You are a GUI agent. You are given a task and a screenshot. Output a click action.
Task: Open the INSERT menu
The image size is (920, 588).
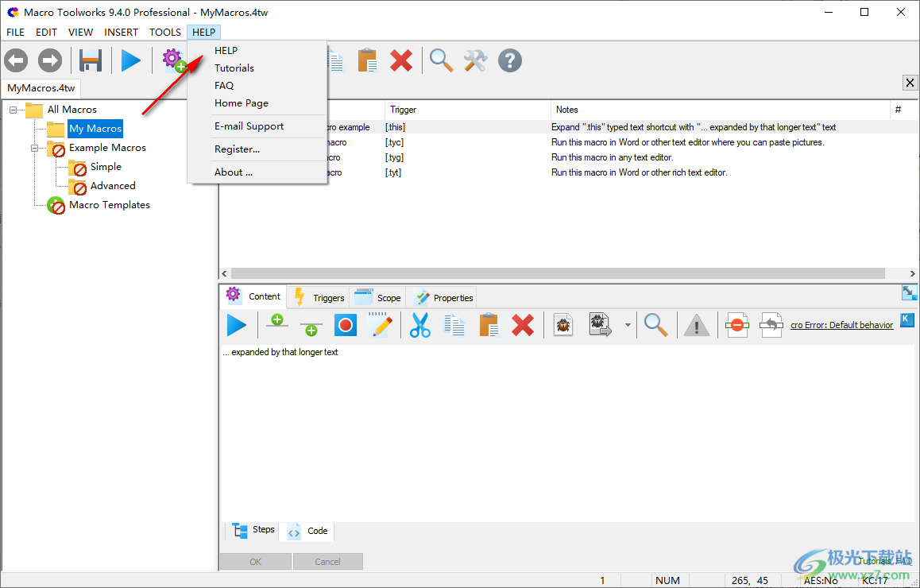click(121, 33)
